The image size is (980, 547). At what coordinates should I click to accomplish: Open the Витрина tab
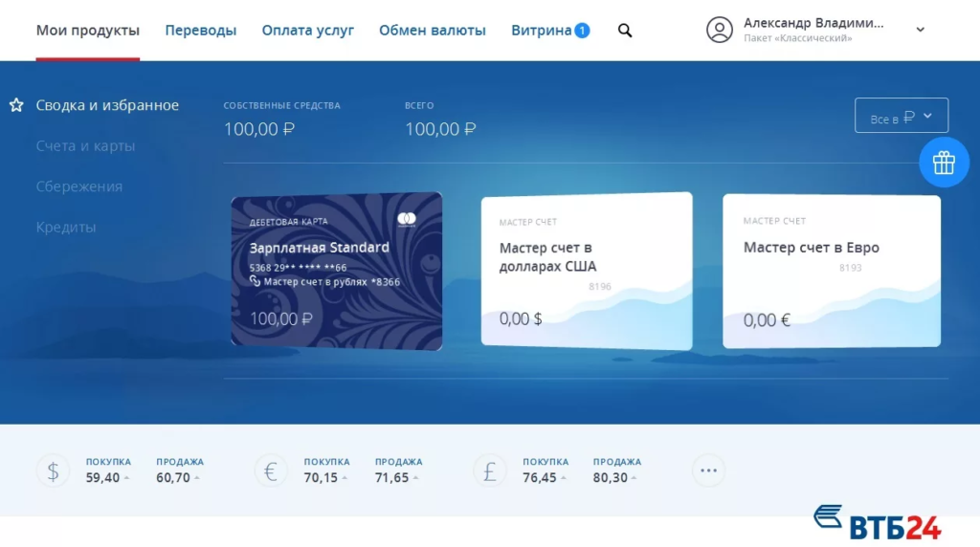(542, 30)
